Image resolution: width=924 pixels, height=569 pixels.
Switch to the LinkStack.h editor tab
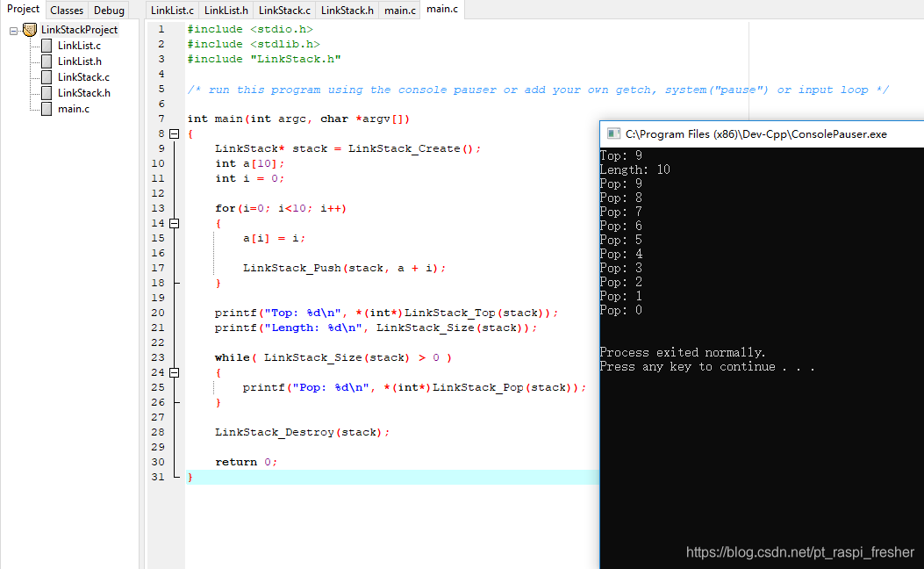[347, 11]
